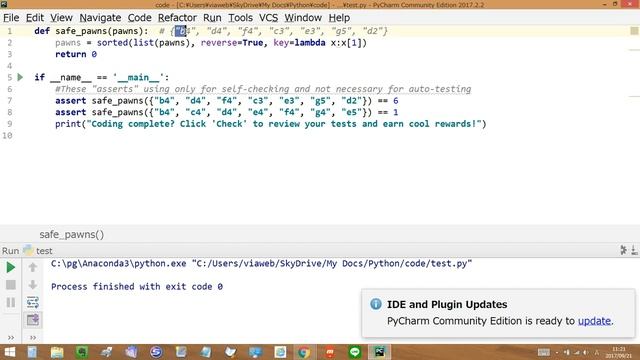Click the run gutter arrow on line 5
The width and height of the screenshot is (640, 360).
(20, 77)
